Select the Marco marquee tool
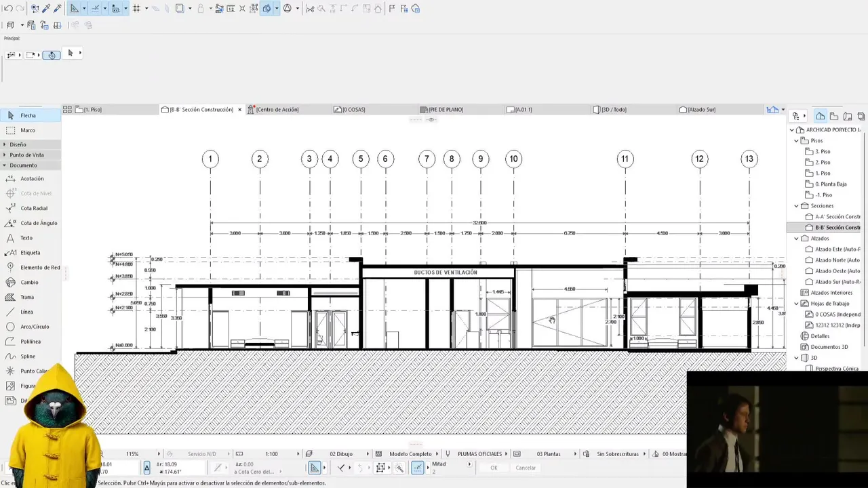Viewport: 868px width, 488px height. coord(31,130)
